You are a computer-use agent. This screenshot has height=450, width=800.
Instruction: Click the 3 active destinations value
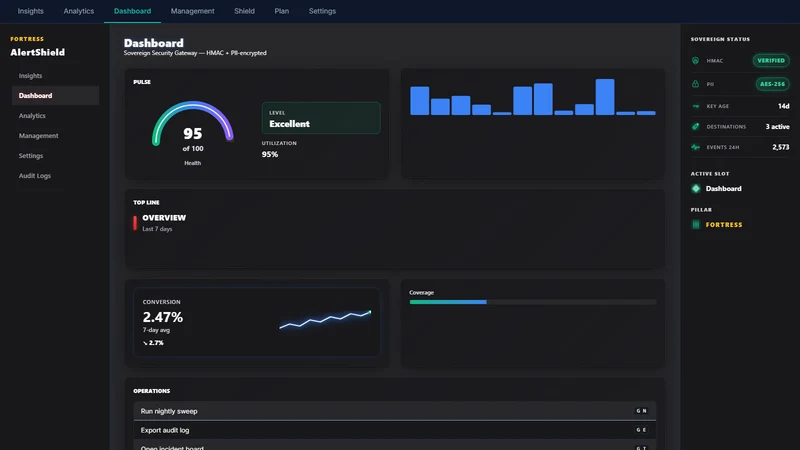tap(777, 127)
